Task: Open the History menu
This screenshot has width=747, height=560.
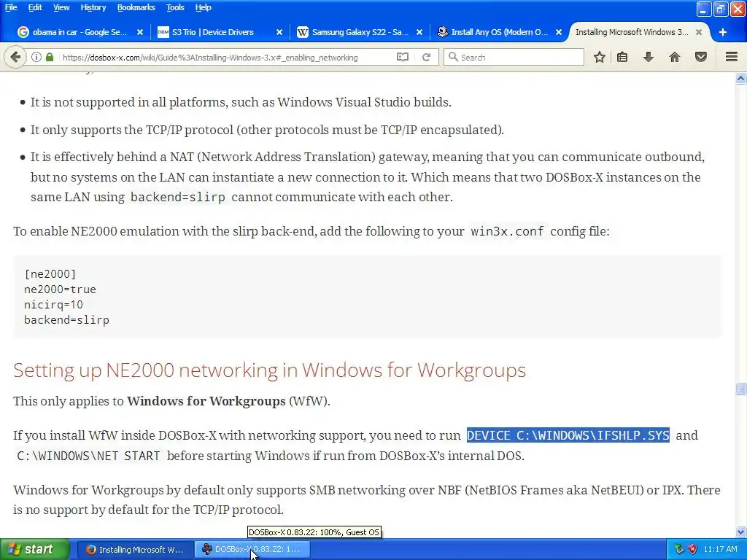Action: point(93,7)
